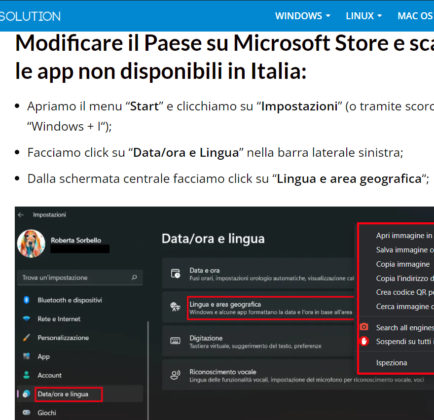
Task: Open Lingua e area geografica setting
Action: click(270, 308)
